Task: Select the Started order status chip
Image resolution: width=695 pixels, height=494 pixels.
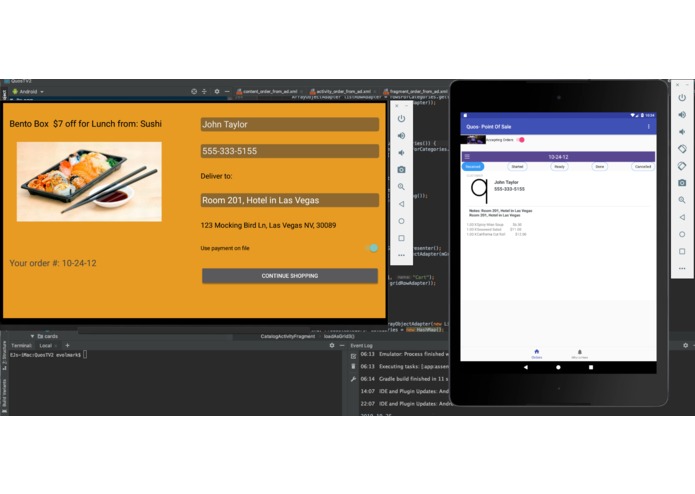Action: [517, 167]
